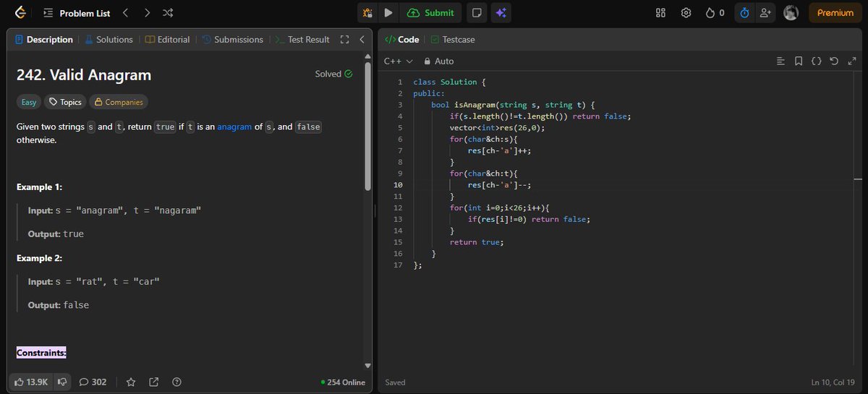Click scroll down arrow in description panel
The height and width of the screenshot is (394, 868).
[367, 366]
